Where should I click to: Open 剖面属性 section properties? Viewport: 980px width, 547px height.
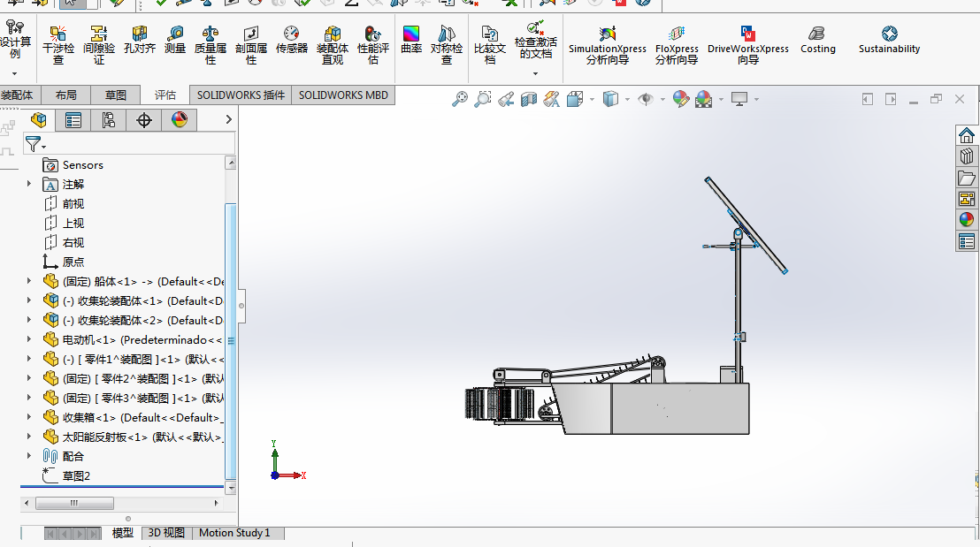click(250, 45)
